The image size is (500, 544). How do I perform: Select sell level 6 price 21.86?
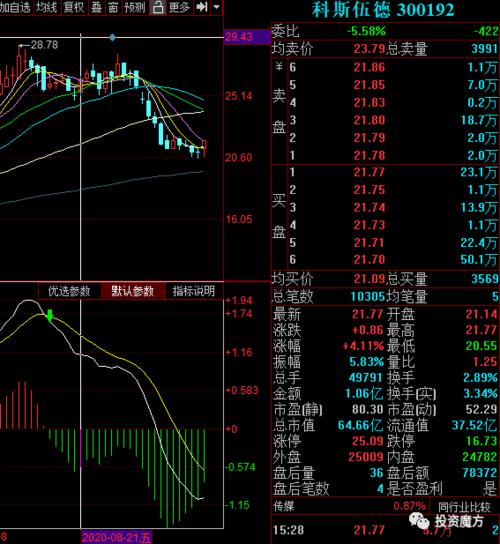coord(369,67)
